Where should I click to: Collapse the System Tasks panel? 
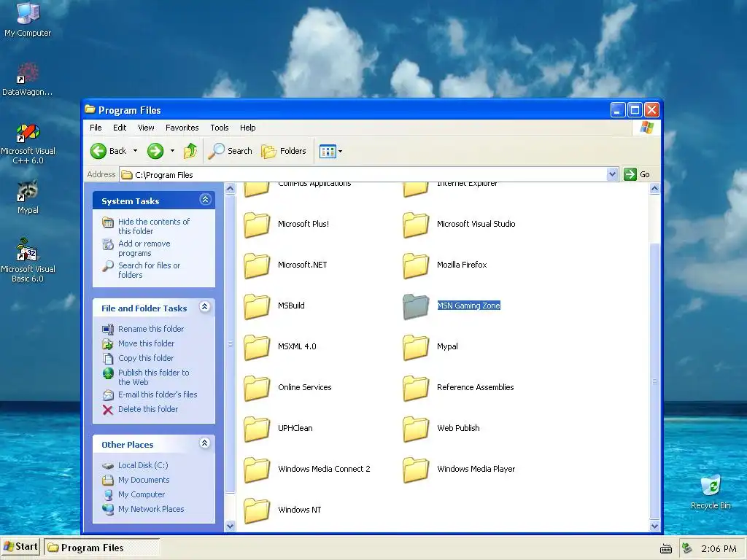coord(205,200)
